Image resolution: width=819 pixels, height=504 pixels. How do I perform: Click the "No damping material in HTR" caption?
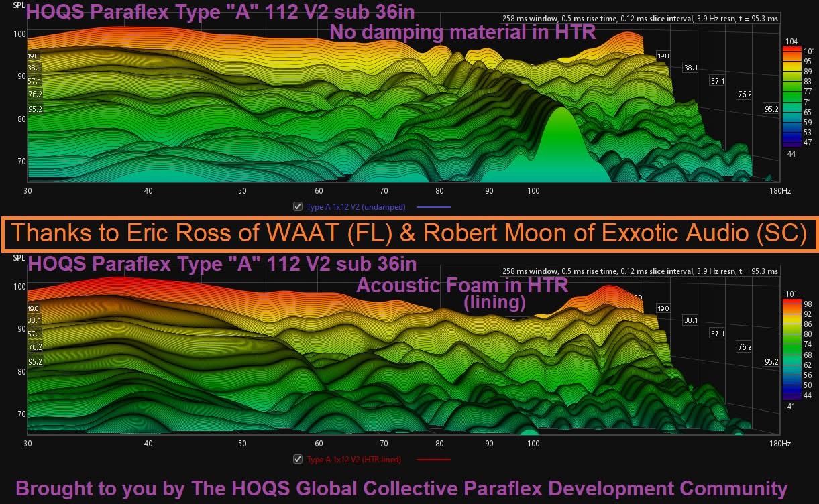tap(463, 31)
